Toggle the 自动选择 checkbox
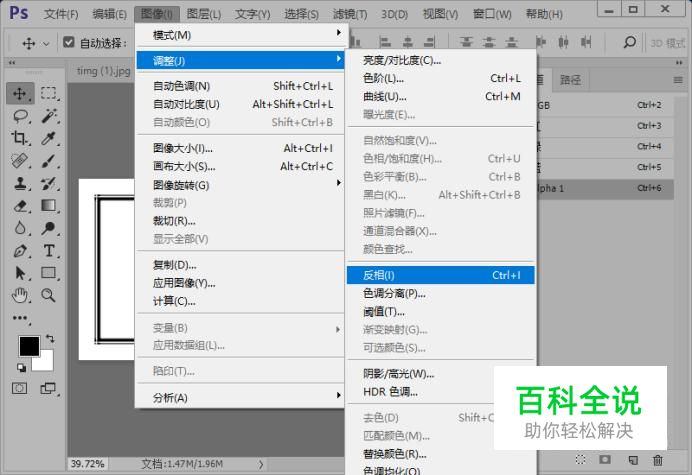692x475 pixels. coord(68,42)
